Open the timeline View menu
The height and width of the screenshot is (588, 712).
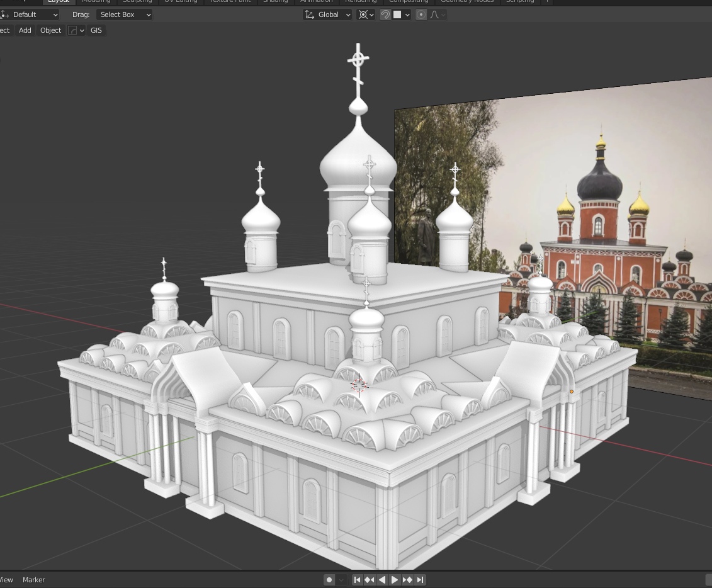point(6,580)
